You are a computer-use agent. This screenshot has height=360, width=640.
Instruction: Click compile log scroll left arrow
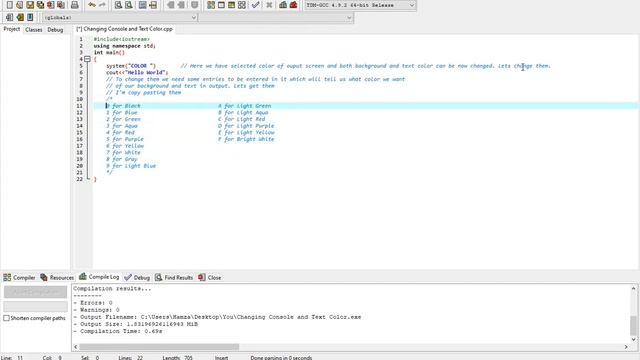coord(76,347)
